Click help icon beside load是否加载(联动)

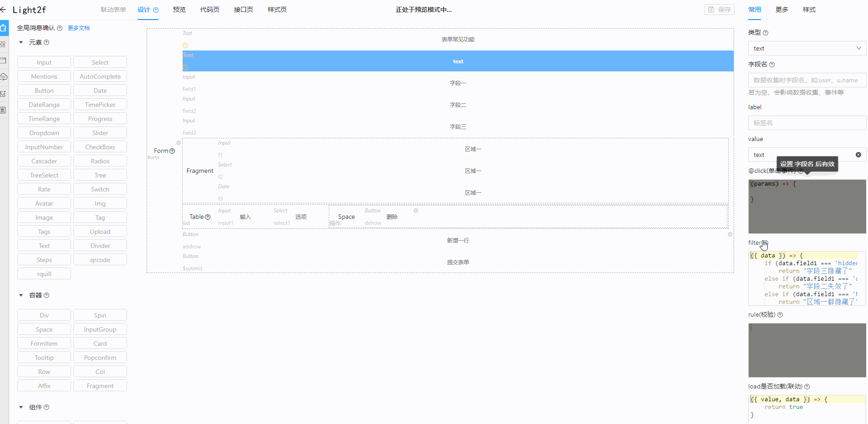point(807,387)
